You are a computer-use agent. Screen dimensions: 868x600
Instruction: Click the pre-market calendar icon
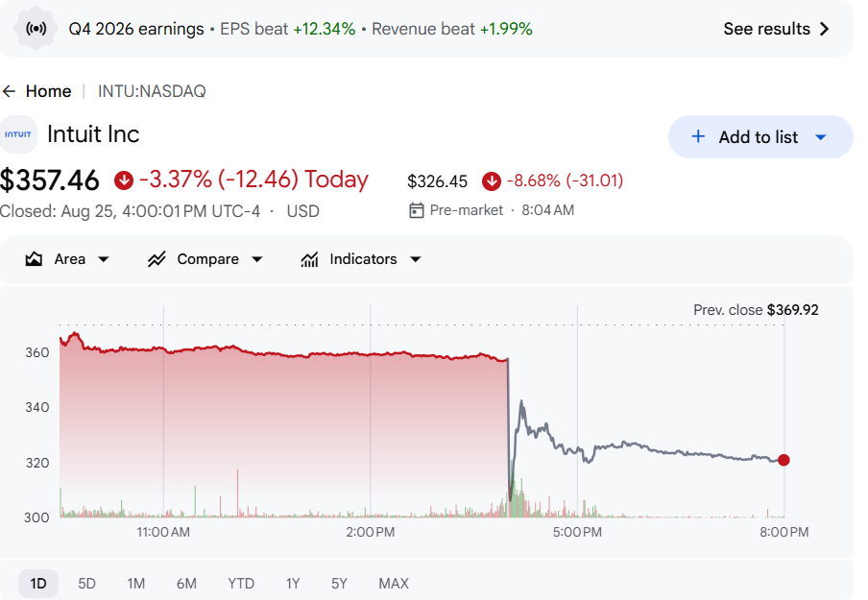tap(417, 210)
